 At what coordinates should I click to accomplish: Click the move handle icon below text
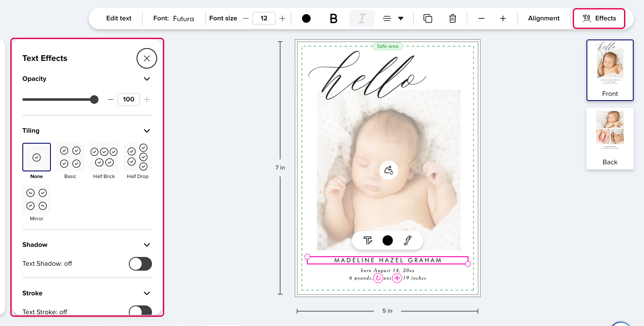click(397, 278)
